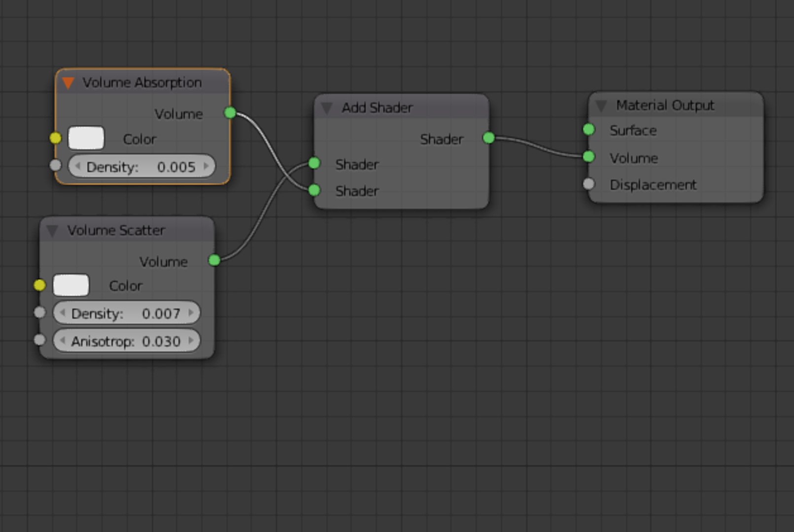Image resolution: width=794 pixels, height=532 pixels.
Task: Collapse the Add Shader node
Action: (327, 108)
